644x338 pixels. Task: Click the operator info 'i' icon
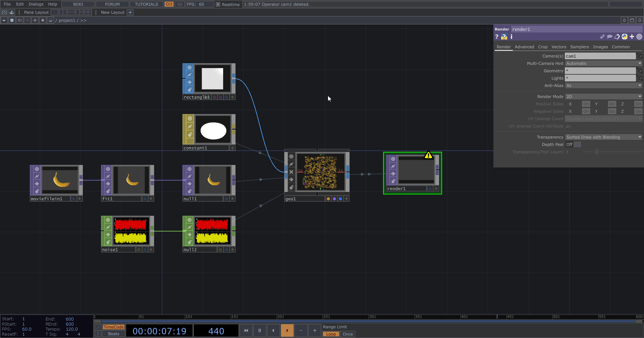(x=511, y=37)
